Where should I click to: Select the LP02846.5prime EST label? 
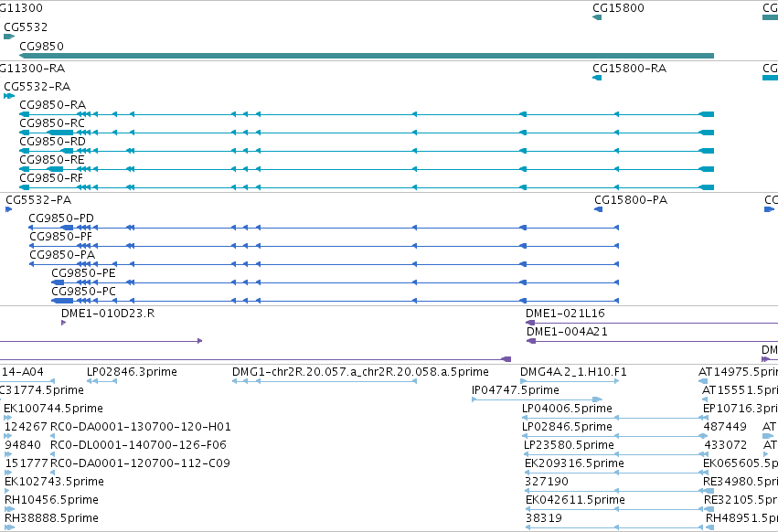[567, 427]
